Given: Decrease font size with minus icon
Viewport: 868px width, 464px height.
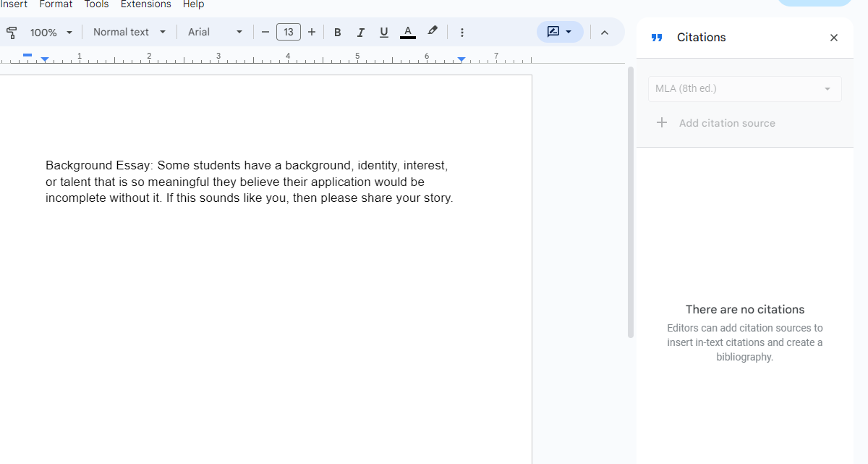Looking at the screenshot, I should point(265,32).
